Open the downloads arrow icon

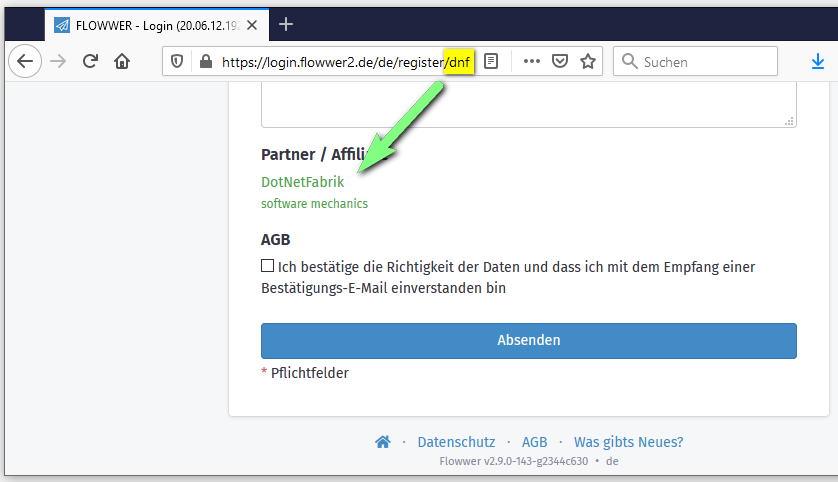[x=817, y=61]
